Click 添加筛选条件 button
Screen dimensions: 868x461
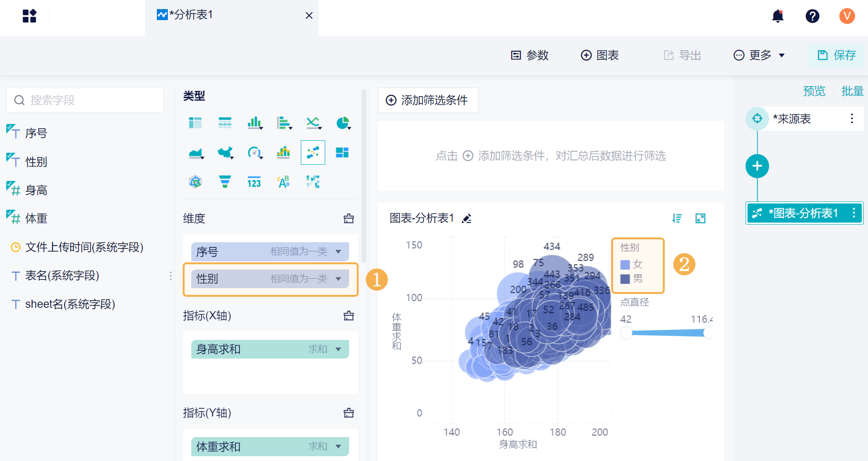coord(428,100)
